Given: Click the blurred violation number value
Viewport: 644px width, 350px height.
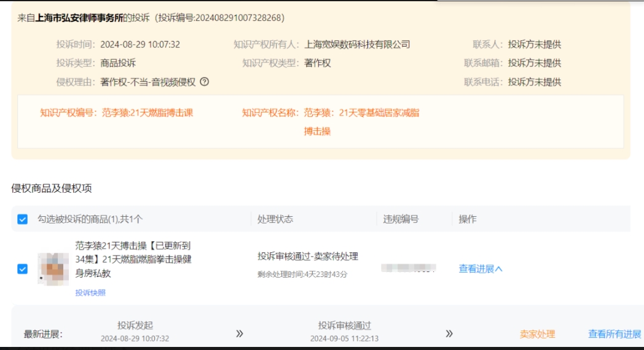Looking at the screenshot, I should coord(408,268).
